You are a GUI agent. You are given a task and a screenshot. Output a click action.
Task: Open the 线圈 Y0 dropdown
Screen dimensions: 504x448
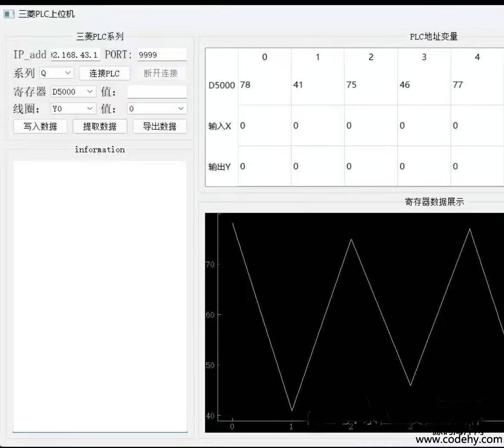tap(73, 109)
